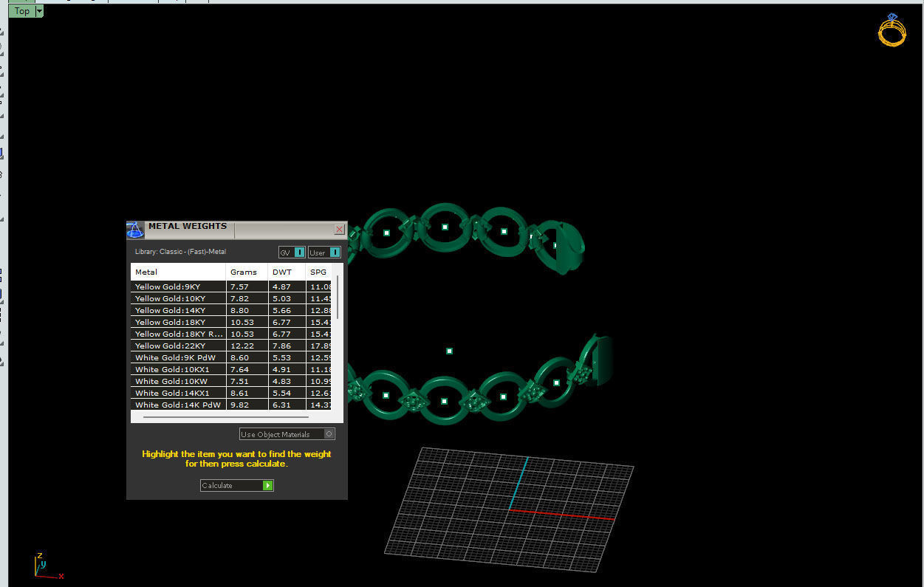Select the Yellow Gold:22KY row
This screenshot has height=587, width=924.
tap(232, 346)
